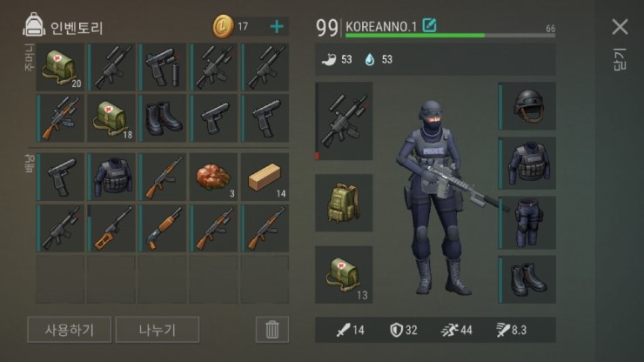The height and width of the screenshot is (362, 644).
Task: Choose the green backpack equipment slot
Action: click(x=344, y=203)
